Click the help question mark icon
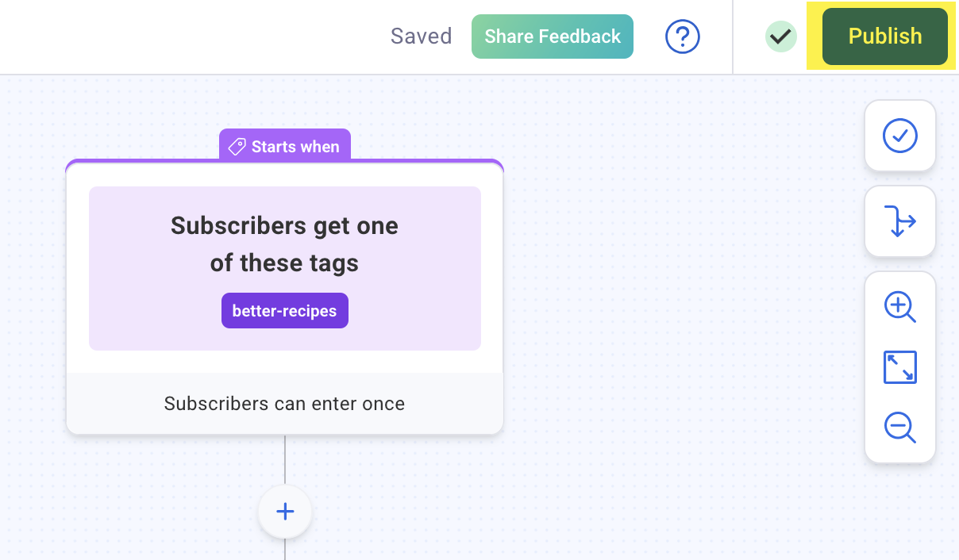 [682, 36]
